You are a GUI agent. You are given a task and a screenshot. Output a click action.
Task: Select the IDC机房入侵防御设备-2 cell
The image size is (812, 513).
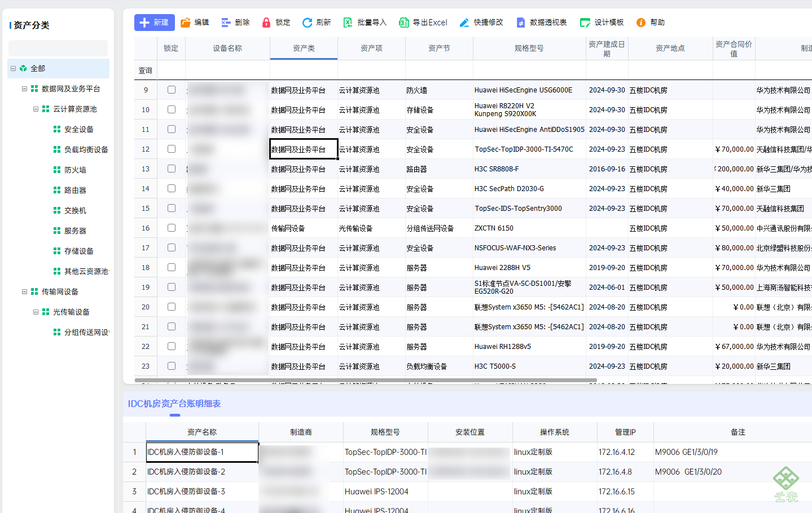click(202, 472)
